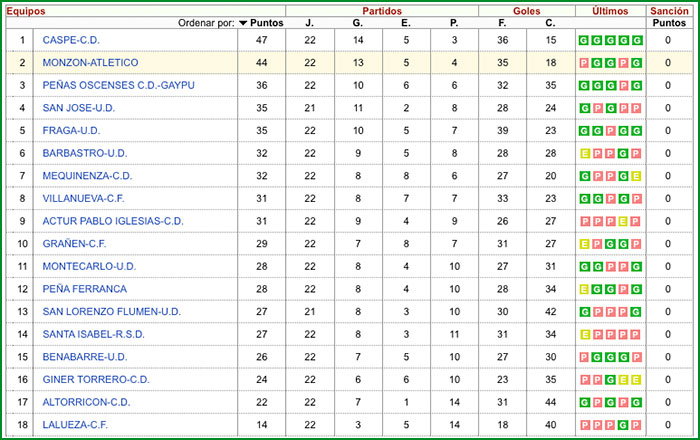Go to the VILLANUEVA-C.F. team link

(83, 198)
